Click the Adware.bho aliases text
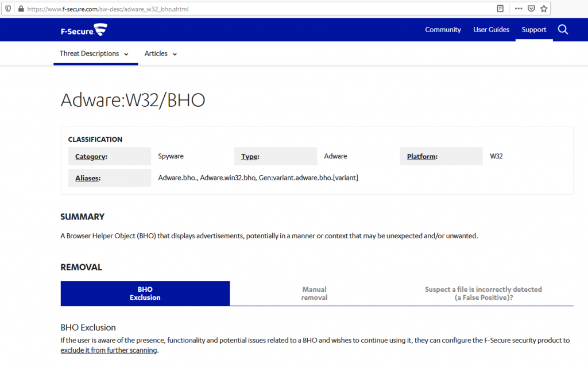Viewport: 588px width, 367px height. [x=258, y=177]
